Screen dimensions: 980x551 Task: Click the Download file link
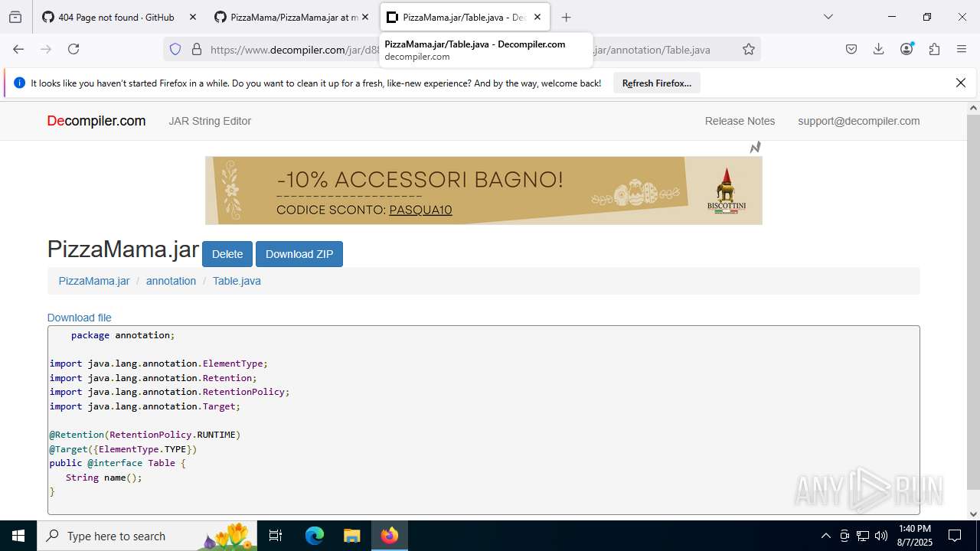tap(80, 318)
